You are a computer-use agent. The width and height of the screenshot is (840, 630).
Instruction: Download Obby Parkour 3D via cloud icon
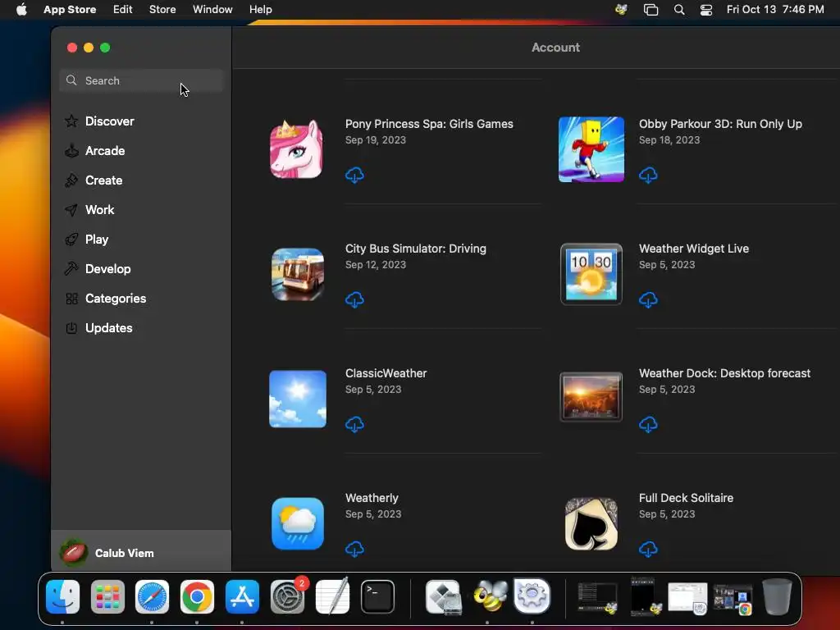648,175
